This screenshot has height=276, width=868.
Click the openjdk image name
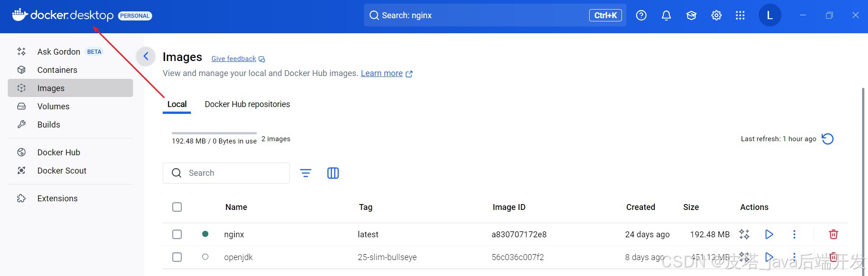pos(238,257)
